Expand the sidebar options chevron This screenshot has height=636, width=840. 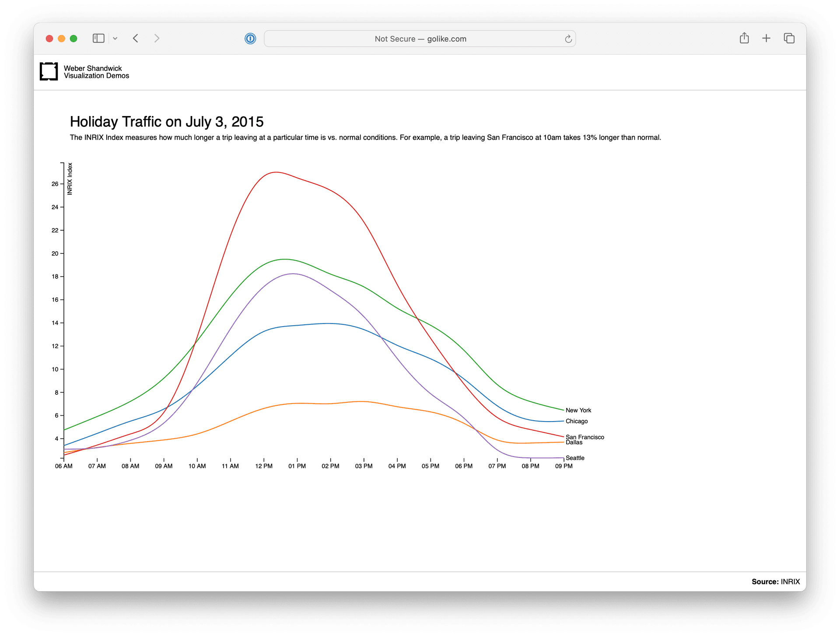click(x=115, y=39)
